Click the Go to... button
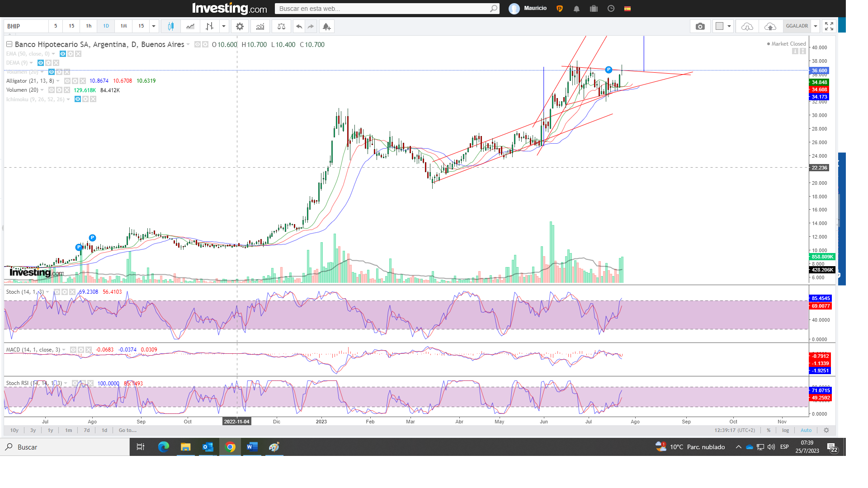 pos(127,430)
